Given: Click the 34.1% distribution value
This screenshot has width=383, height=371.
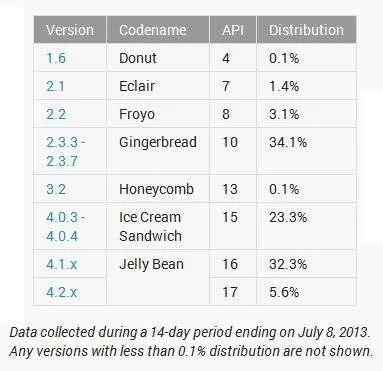Looking at the screenshot, I should point(288,142).
